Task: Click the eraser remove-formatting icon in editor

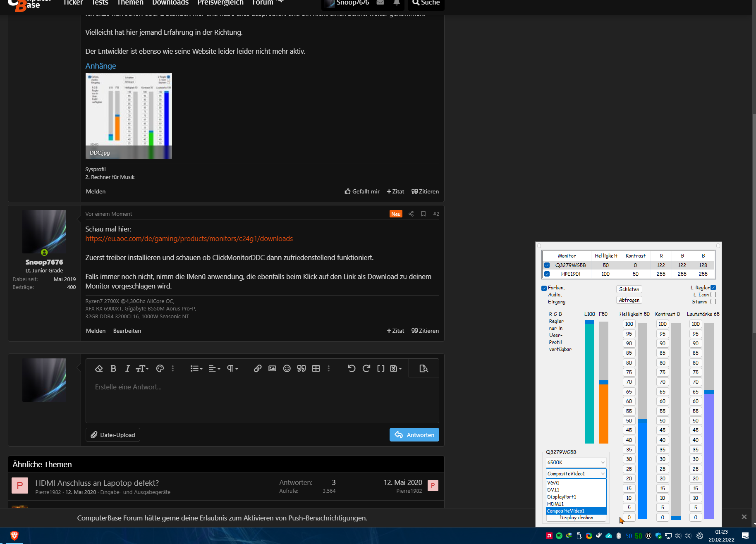Action: (98, 368)
